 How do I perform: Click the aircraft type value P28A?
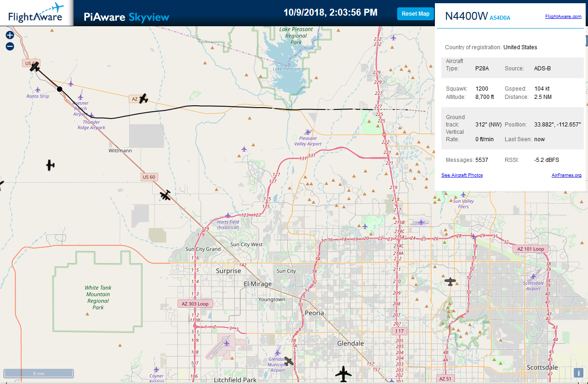[482, 69]
